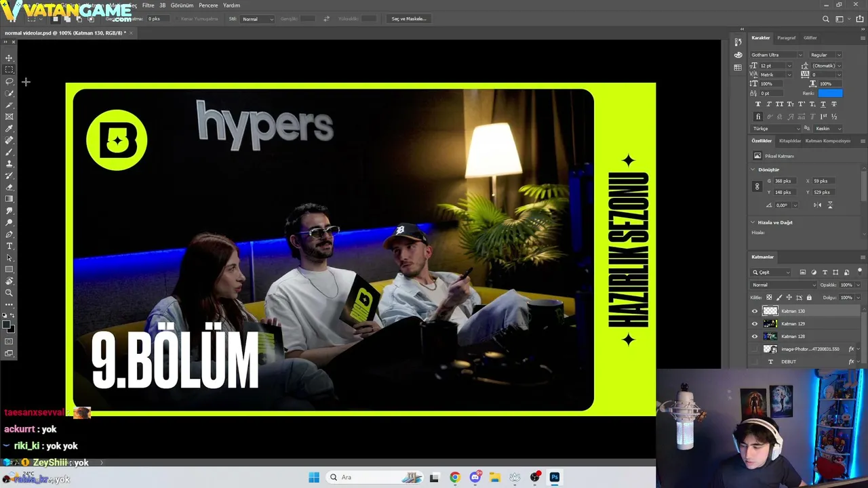The image size is (868, 488).
Task: Flip layer vertically in Dönüştür section
Action: [830, 205]
